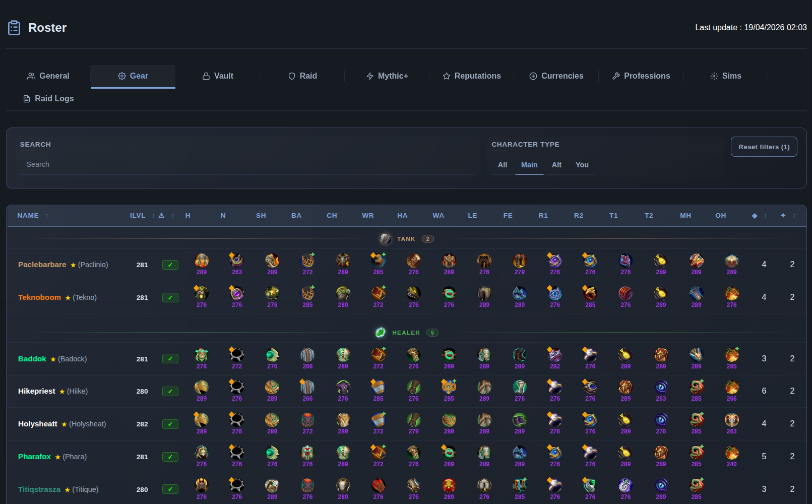The image size is (812, 504).
Task: Click Baddok's green status checkmark
Action: click(x=170, y=359)
